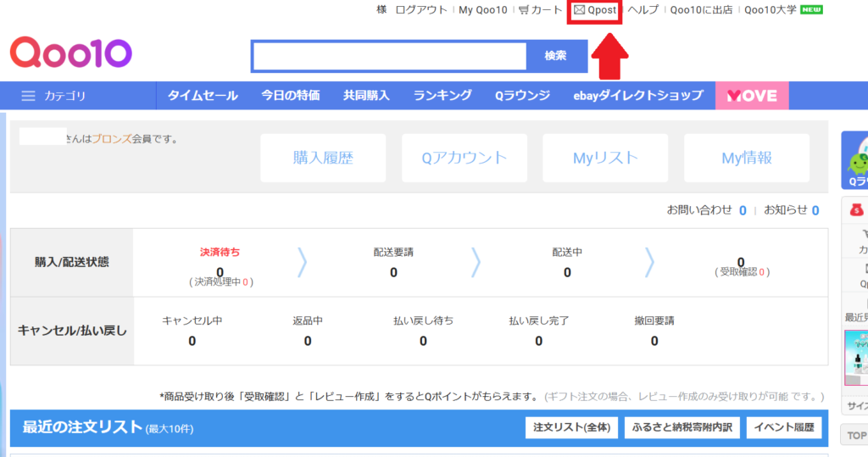Click the Qoo10 logo
868x457 pixels.
(x=71, y=53)
